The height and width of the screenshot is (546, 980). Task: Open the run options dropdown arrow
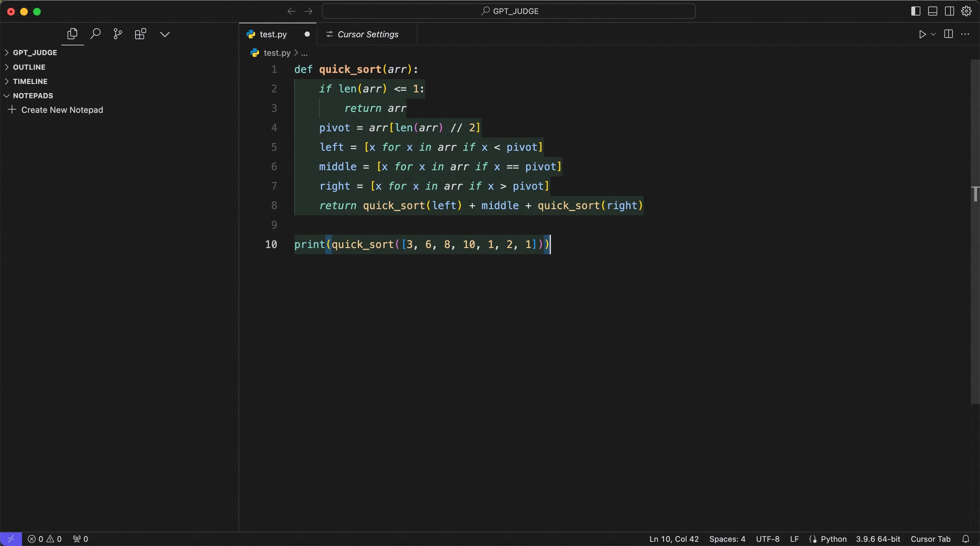pyautogui.click(x=933, y=34)
